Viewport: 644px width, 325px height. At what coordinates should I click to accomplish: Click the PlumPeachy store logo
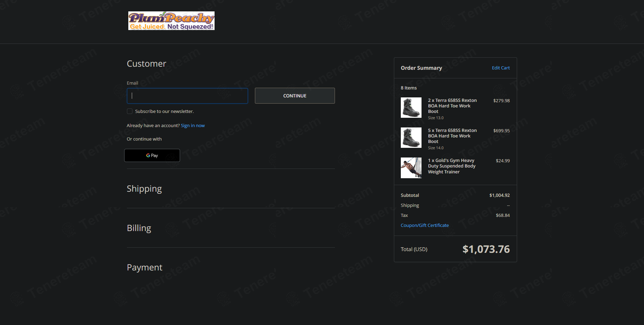[171, 21]
